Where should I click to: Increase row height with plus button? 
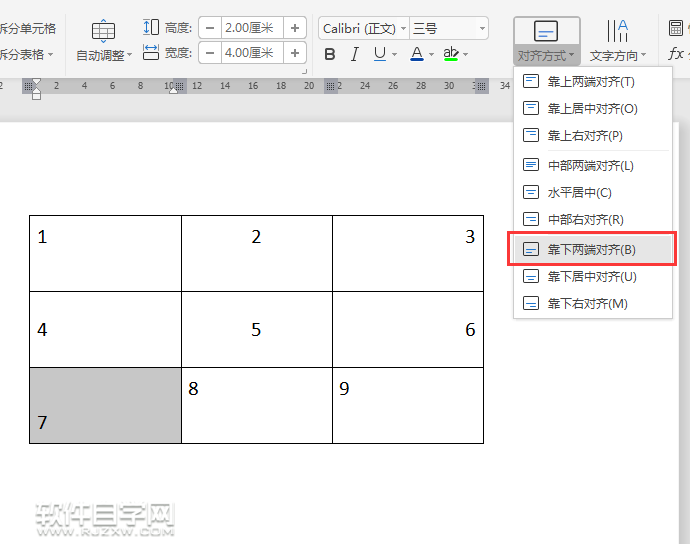pos(295,28)
